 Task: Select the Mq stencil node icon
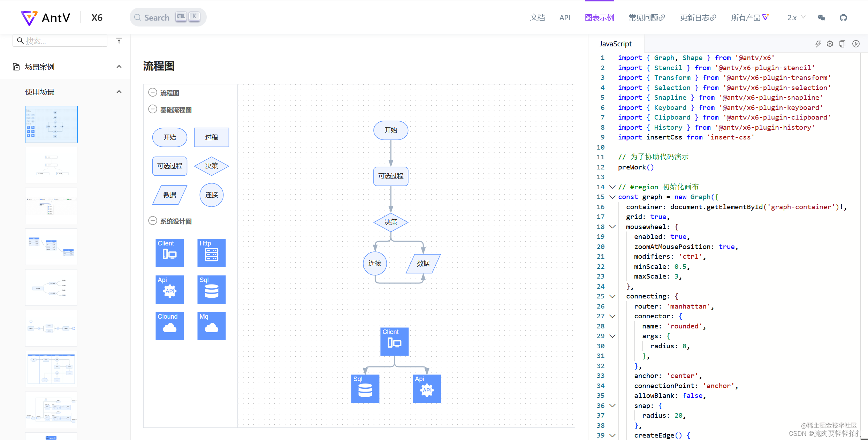click(211, 326)
